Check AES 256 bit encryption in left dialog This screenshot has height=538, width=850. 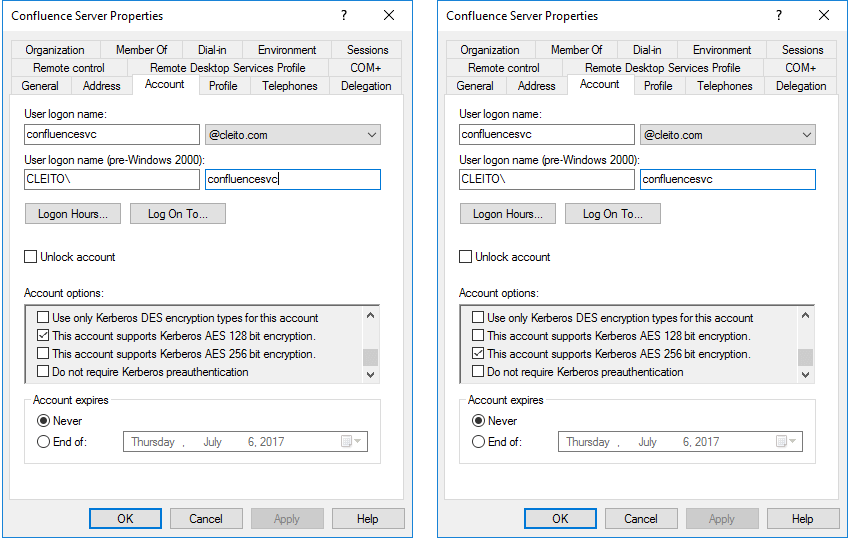click(43, 353)
